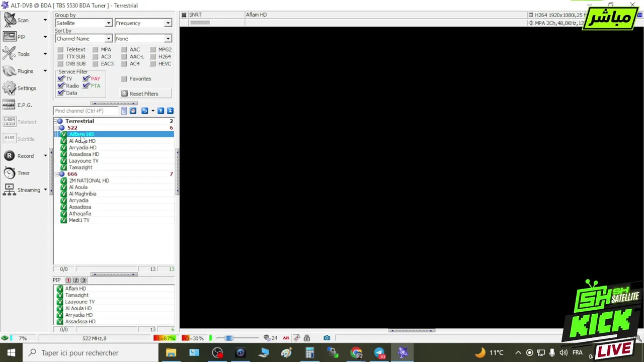Check the MPA audio filter
Viewport: 644px width, 362px height.
pyautogui.click(x=95, y=50)
